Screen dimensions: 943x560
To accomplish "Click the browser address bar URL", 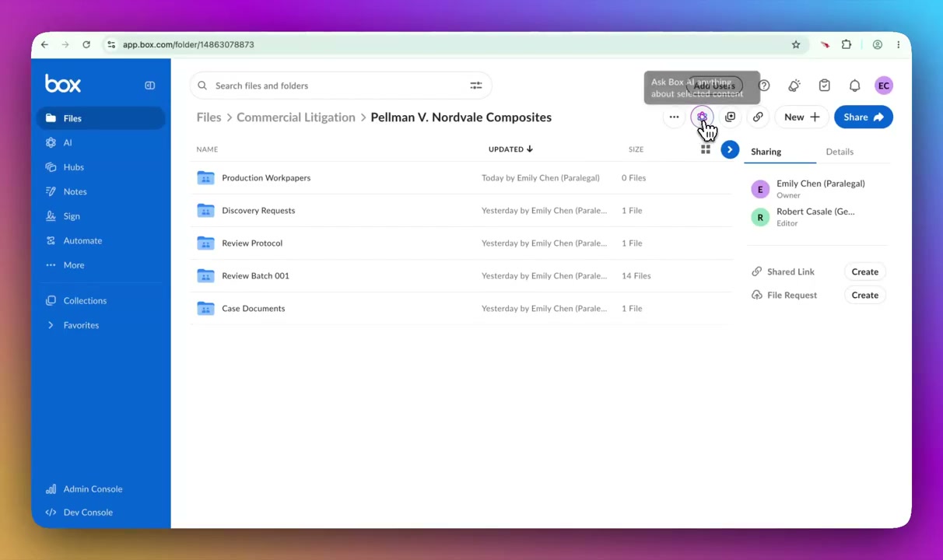I will 188,45.
